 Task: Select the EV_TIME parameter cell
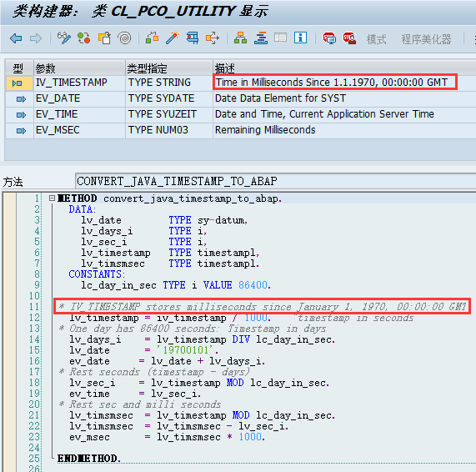pos(79,114)
